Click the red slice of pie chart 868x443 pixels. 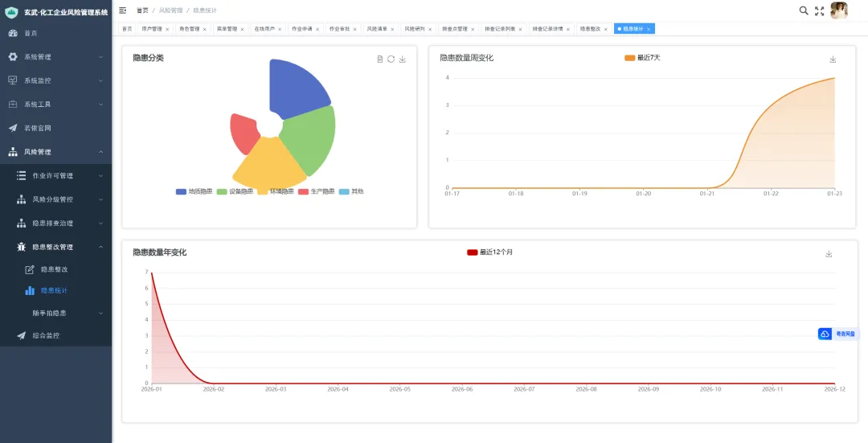click(x=243, y=133)
